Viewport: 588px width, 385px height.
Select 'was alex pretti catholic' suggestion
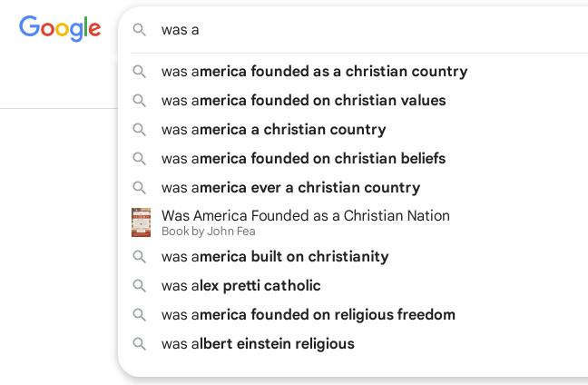tap(240, 285)
